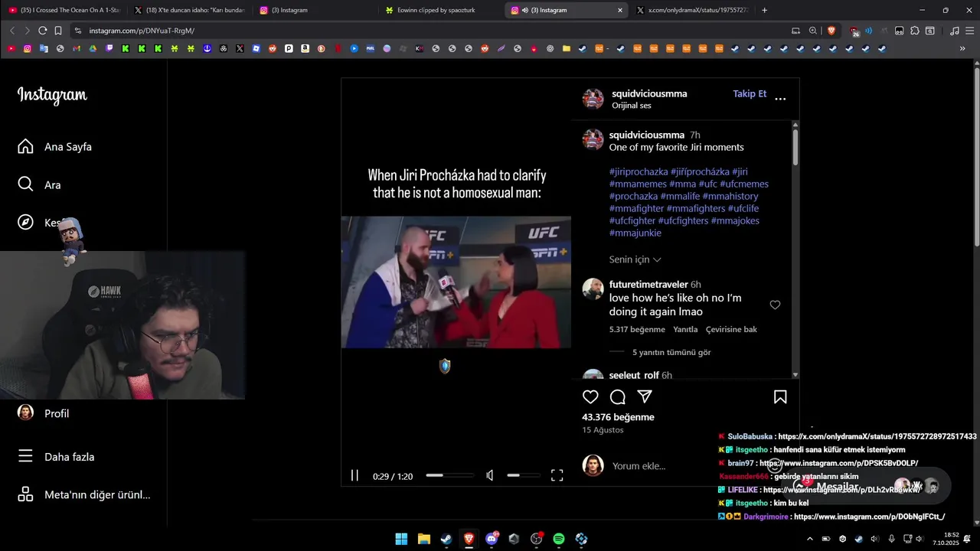Open the Daha fazla hamburger menu

(x=25, y=456)
